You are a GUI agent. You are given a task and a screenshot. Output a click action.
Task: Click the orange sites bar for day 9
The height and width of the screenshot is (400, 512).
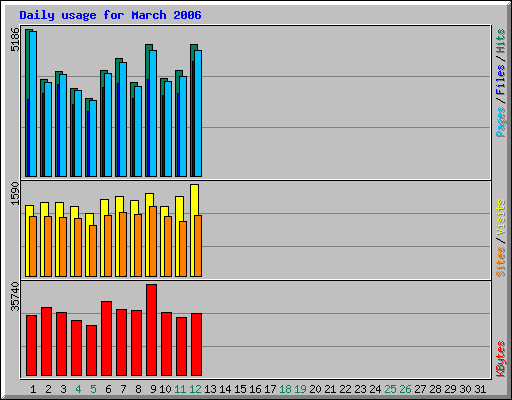[153, 241]
